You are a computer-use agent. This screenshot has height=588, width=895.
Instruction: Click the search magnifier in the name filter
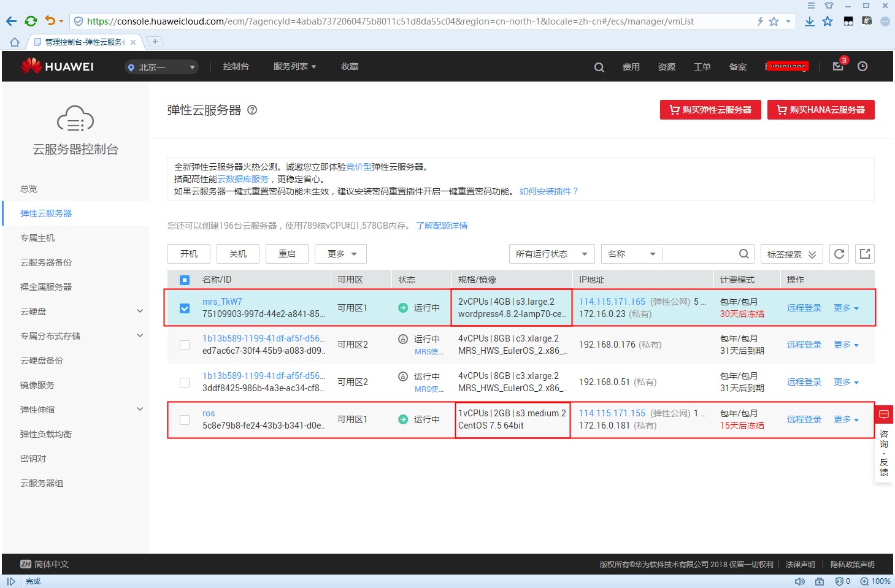pos(743,254)
